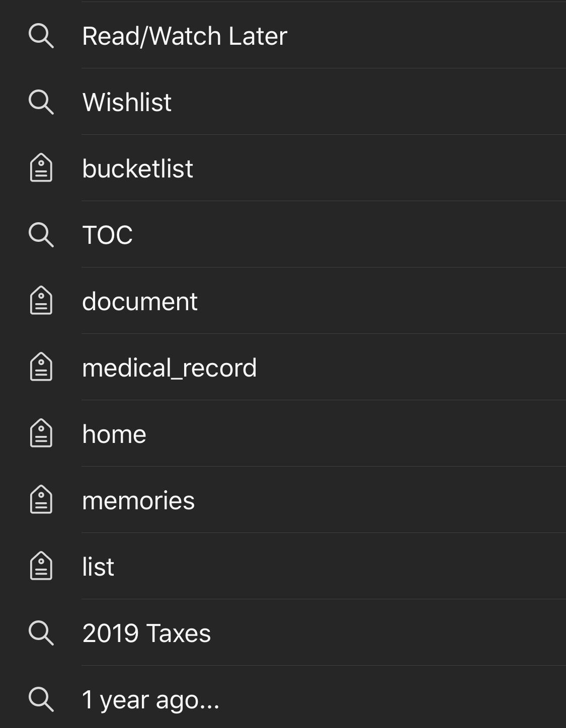566x728 pixels.
Task: Open the TOC saved search
Action: (x=107, y=235)
